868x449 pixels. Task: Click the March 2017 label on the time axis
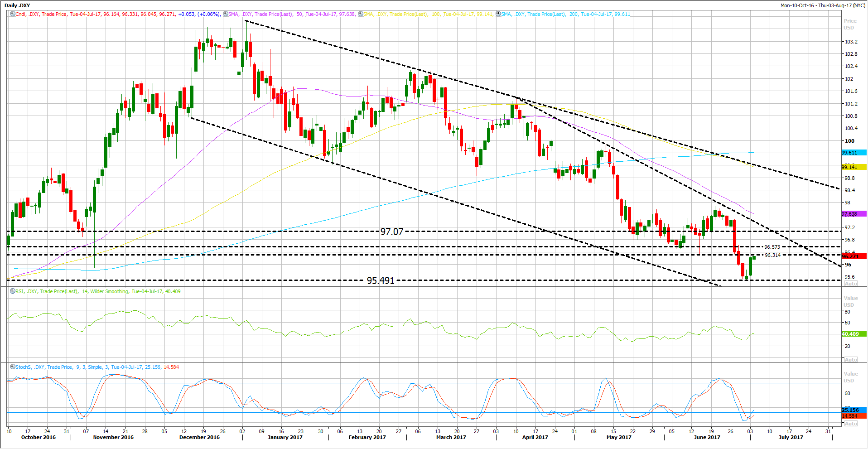[451, 437]
